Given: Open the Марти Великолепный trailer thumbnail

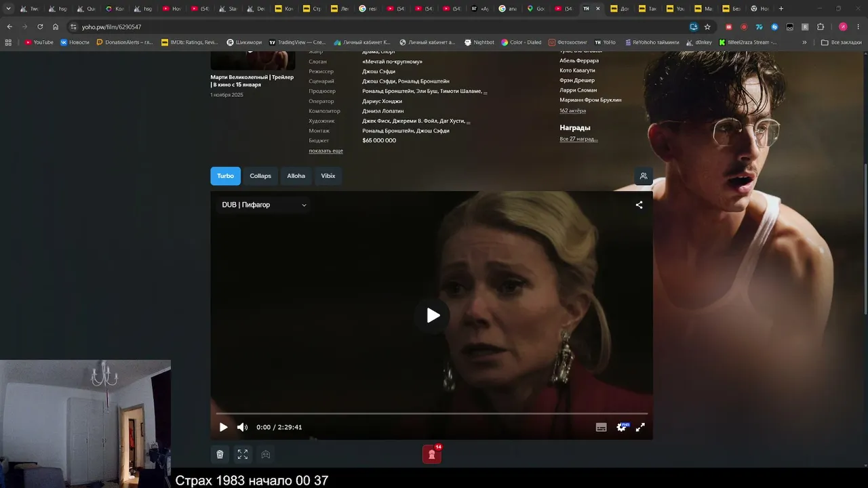Looking at the screenshot, I should 253,61.
